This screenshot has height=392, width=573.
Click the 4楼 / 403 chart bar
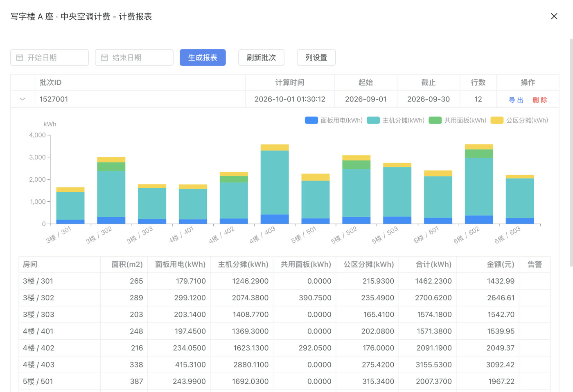click(x=275, y=184)
